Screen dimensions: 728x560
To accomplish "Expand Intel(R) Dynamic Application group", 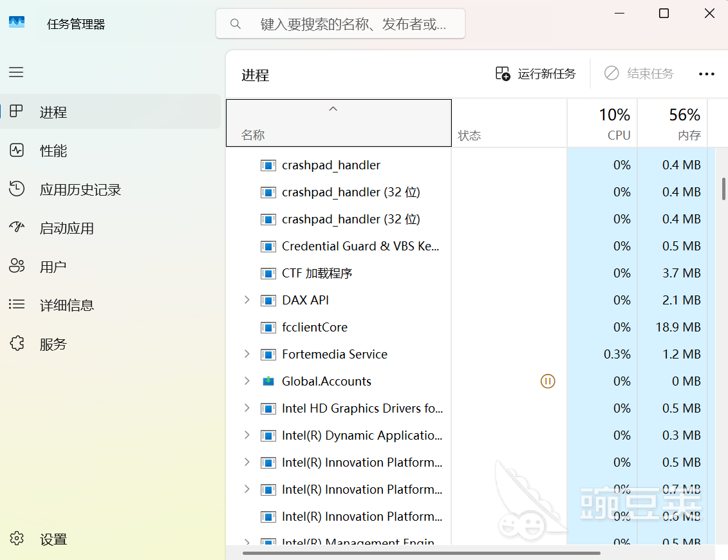I will 247,435.
